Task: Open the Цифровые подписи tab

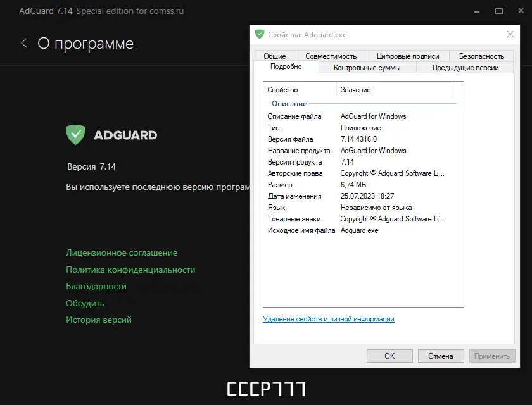Action: 408,56
